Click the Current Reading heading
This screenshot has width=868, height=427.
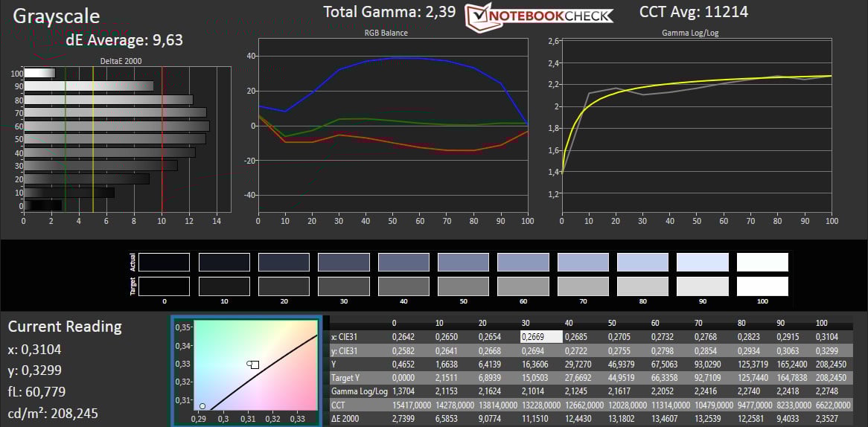[x=65, y=327]
